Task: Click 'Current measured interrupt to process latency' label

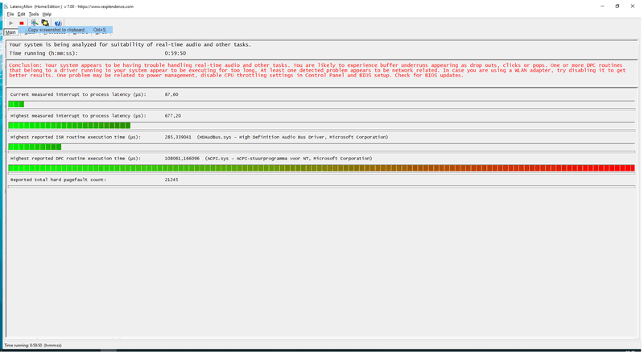Action: [x=78, y=94]
